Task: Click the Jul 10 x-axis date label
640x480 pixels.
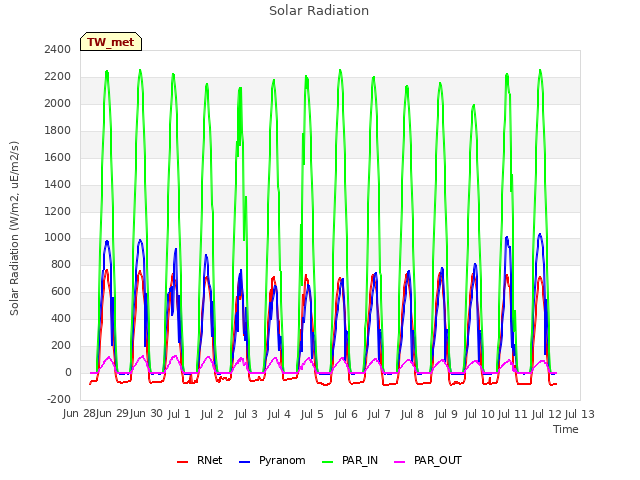Action: [480, 414]
